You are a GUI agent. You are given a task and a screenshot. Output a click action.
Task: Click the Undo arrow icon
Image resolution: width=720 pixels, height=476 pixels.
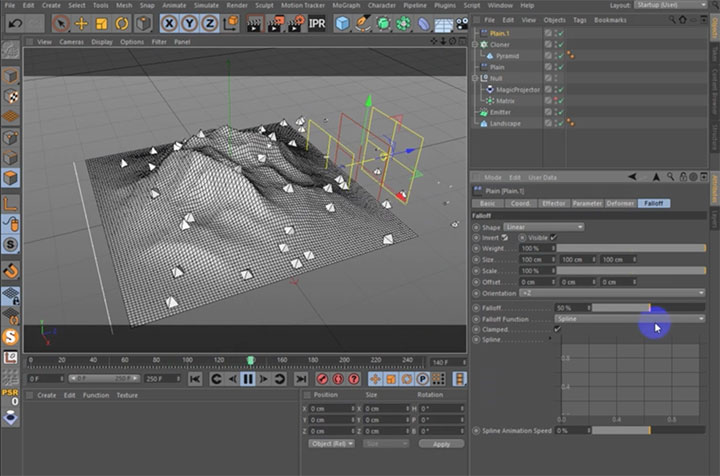[x=13, y=22]
